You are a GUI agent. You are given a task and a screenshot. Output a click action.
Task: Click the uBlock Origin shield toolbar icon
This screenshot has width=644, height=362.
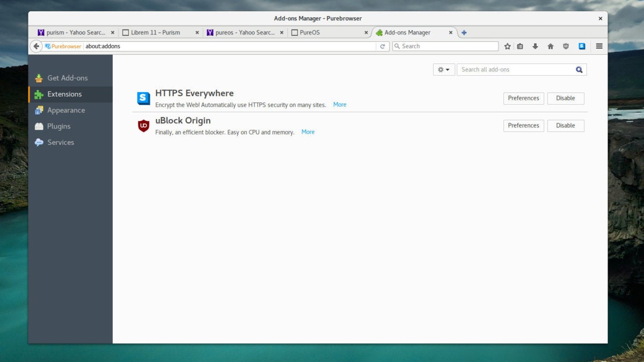tap(566, 46)
